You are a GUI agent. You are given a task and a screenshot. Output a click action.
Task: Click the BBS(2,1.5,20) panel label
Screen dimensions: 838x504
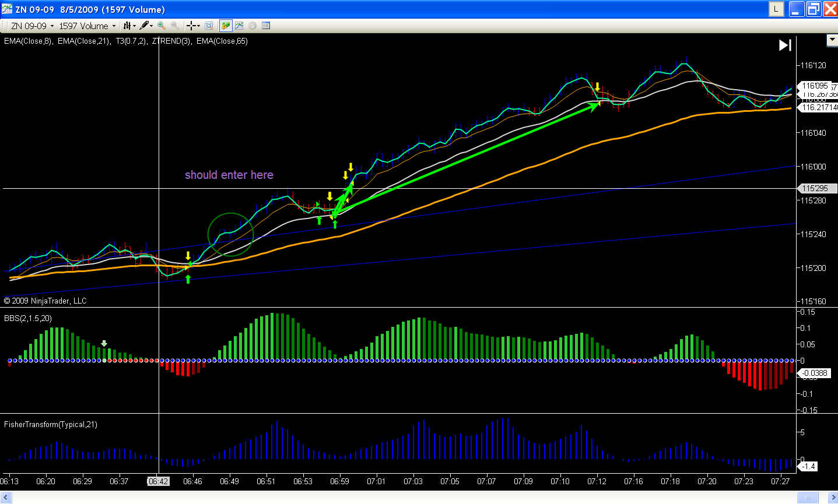[x=28, y=318]
